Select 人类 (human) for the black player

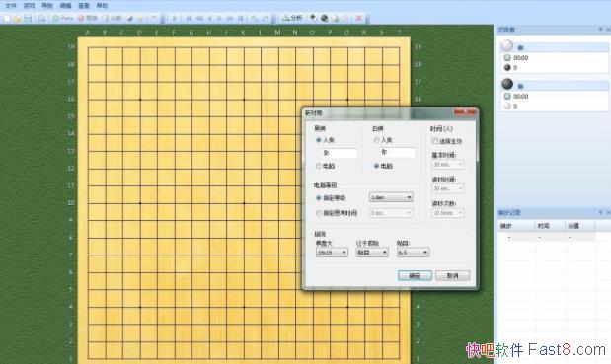[x=325, y=140]
